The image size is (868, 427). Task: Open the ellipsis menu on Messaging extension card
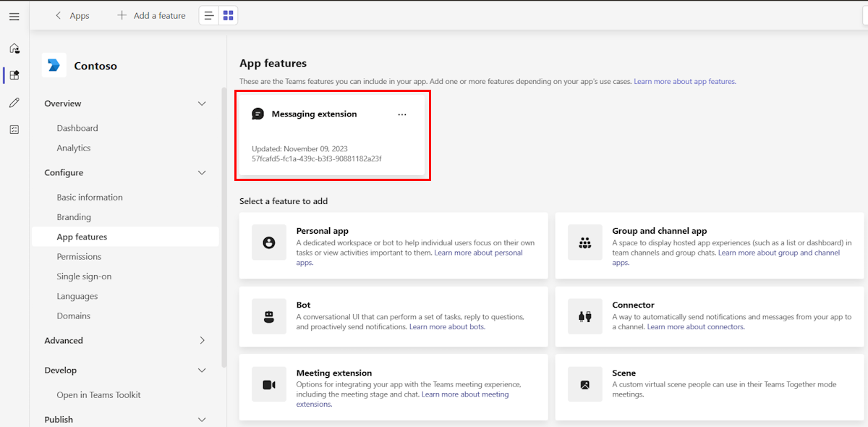coord(402,114)
